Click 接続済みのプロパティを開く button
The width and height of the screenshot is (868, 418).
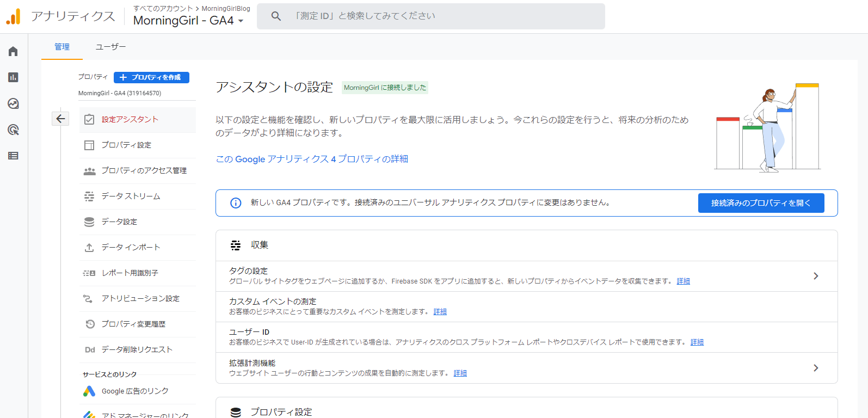click(x=761, y=203)
